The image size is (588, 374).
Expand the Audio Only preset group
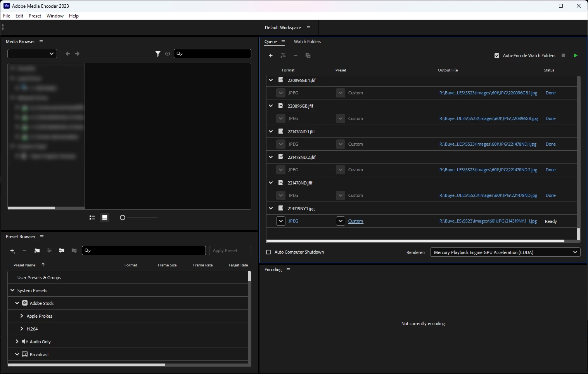click(x=17, y=341)
